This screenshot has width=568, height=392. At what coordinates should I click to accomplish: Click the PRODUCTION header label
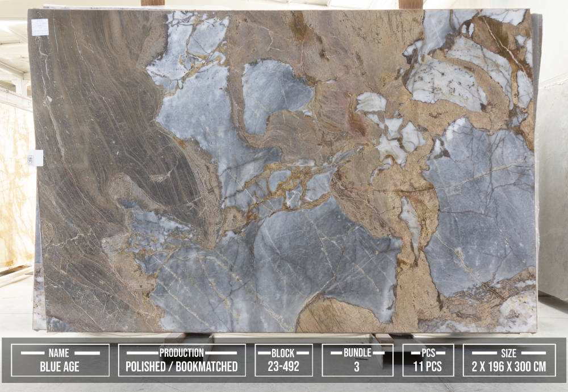point(181,353)
